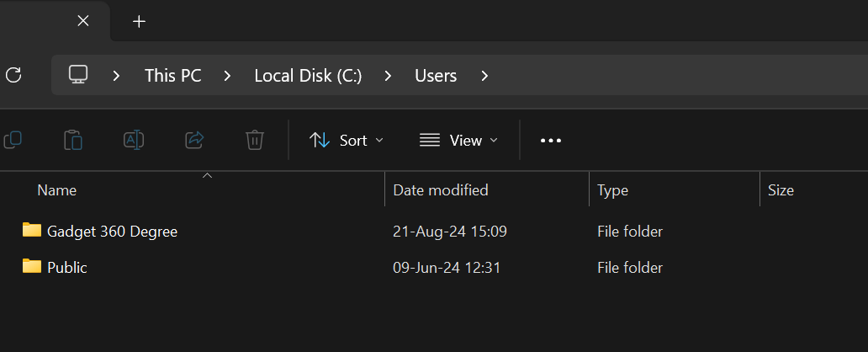
Task: Open the View dropdown
Action: (x=458, y=141)
